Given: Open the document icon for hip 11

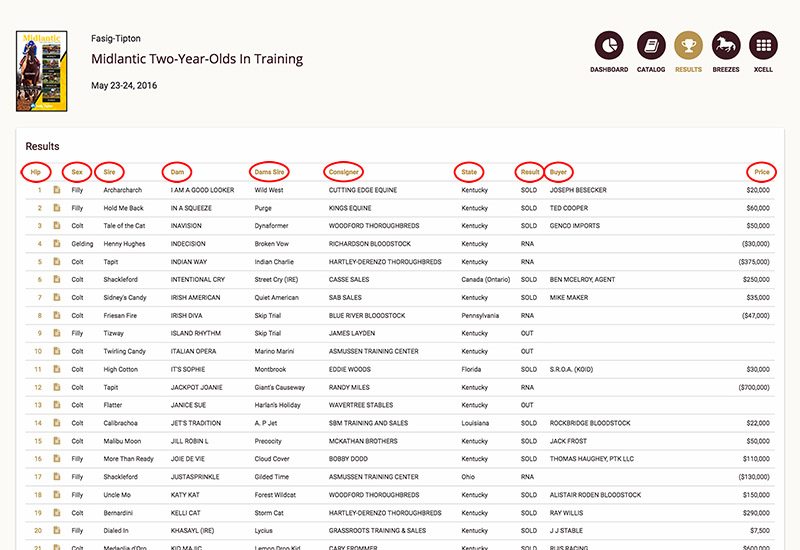Looking at the screenshot, I should [57, 369].
